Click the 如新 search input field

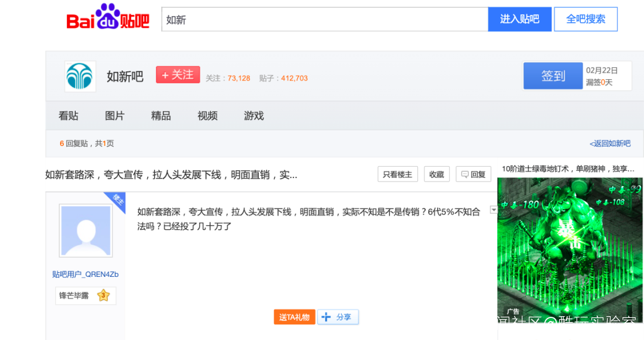click(325, 19)
